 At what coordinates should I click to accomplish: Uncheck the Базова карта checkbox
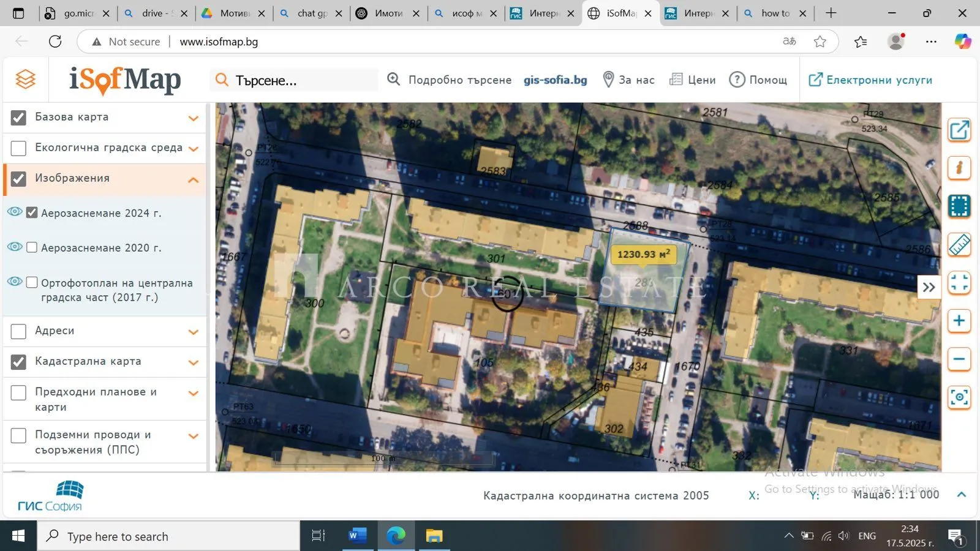point(19,118)
